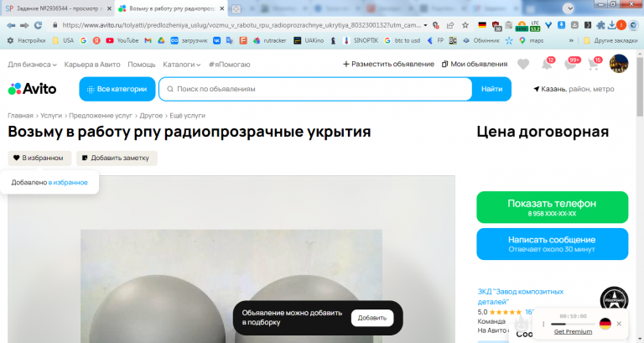The image size is (644, 343).
Task: Select the Возьму в работу рпу tab
Action: (171, 8)
